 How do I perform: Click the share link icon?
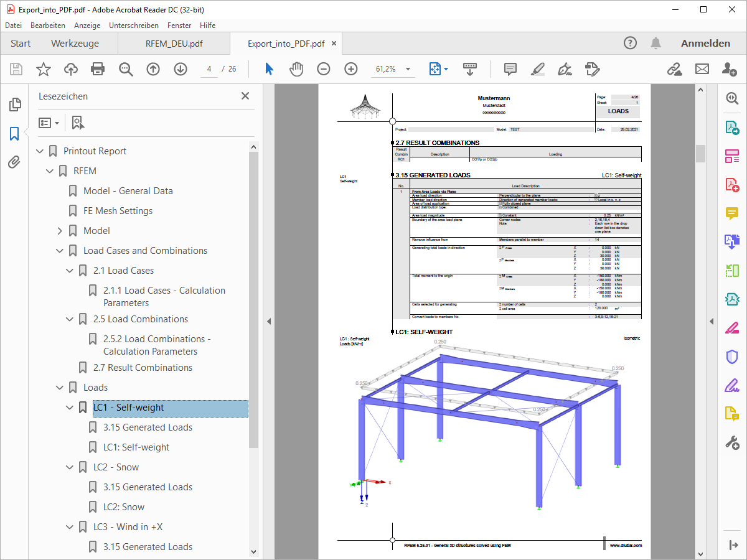675,69
